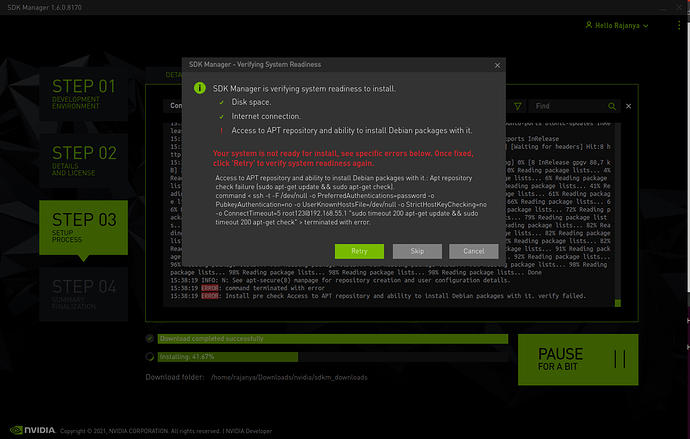Click the SDK Manager 1.6.0.8170 window title
This screenshot has width=690, height=439.
coord(44,7)
